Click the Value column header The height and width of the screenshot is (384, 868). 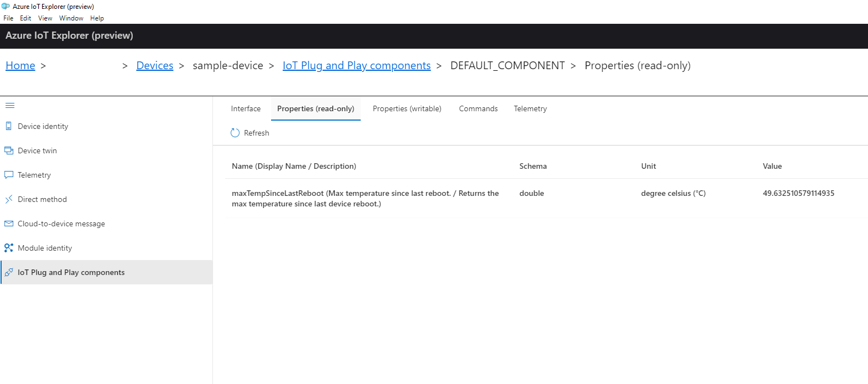coord(772,166)
